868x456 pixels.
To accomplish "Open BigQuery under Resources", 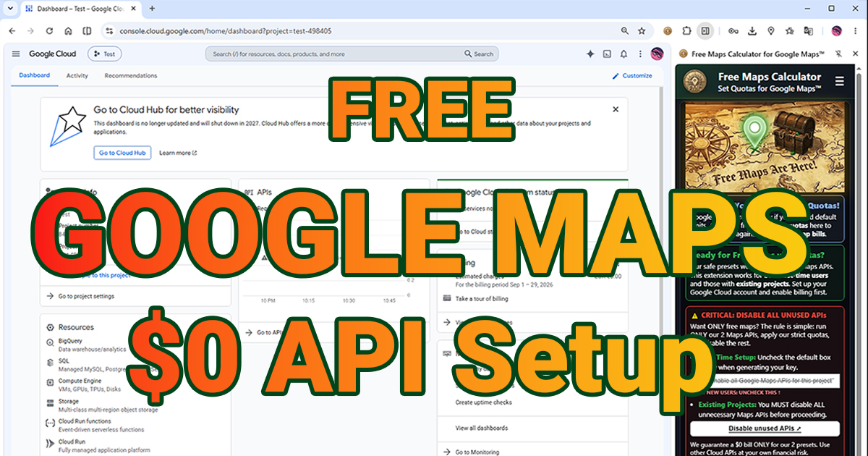I will coord(70,340).
